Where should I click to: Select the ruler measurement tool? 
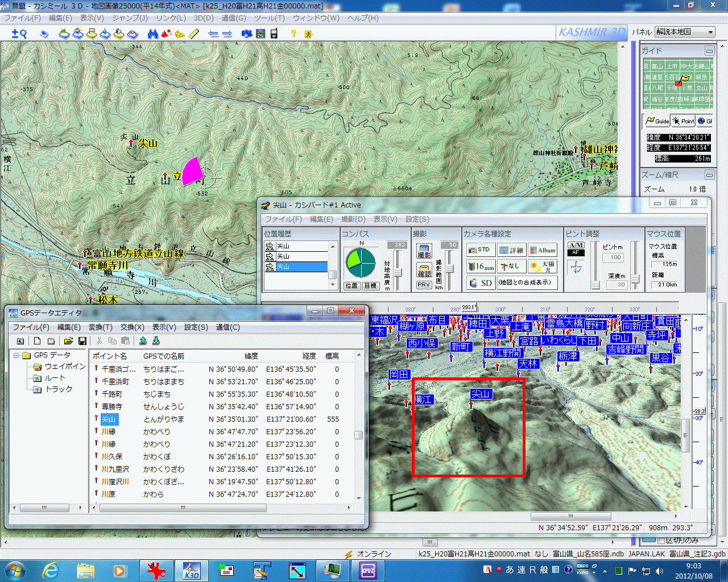pyautogui.click(x=194, y=34)
